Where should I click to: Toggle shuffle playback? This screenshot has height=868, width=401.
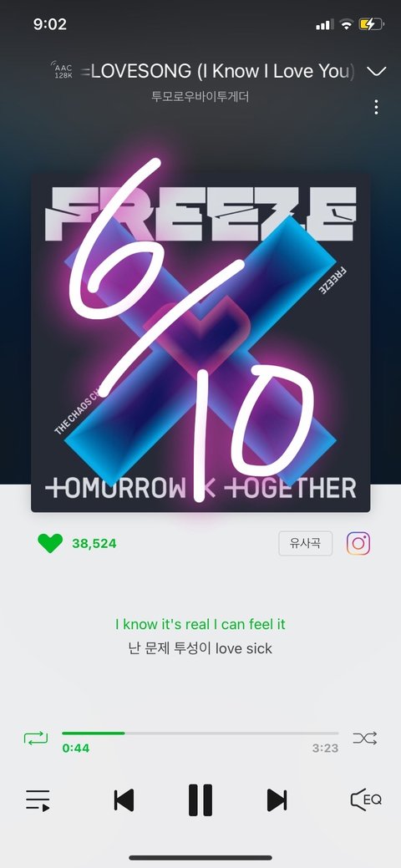(365, 738)
